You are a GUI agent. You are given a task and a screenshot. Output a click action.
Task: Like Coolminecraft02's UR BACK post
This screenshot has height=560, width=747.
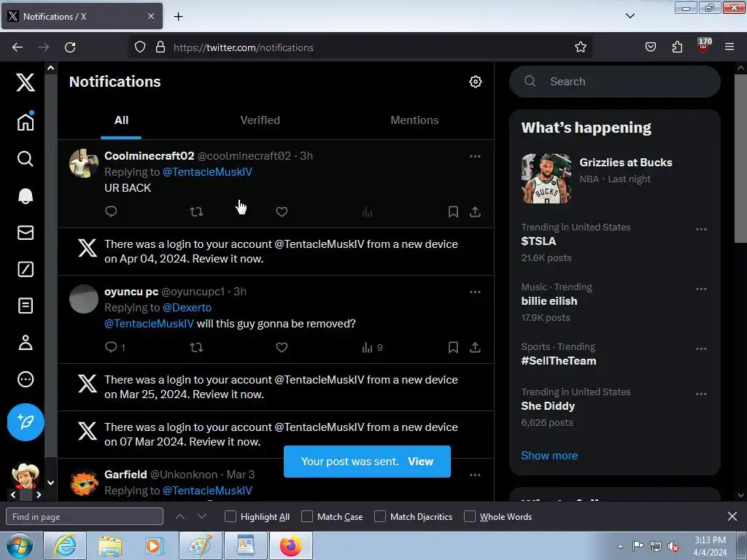(282, 211)
